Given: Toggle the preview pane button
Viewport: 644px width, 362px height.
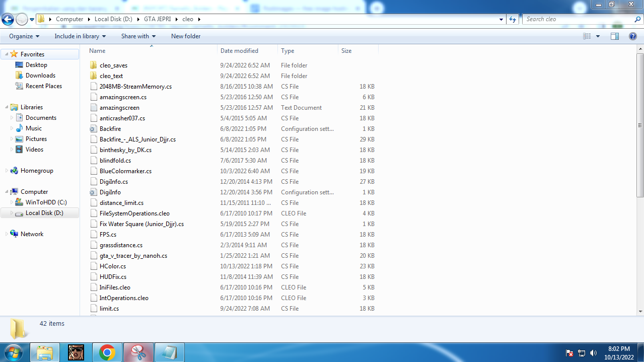Looking at the screenshot, I should point(614,36).
